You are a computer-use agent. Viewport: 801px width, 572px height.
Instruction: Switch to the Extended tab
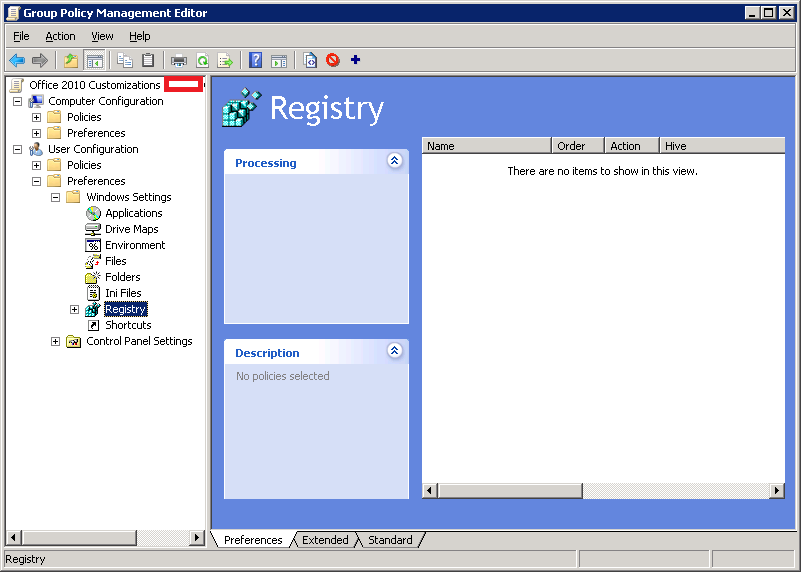coord(325,540)
